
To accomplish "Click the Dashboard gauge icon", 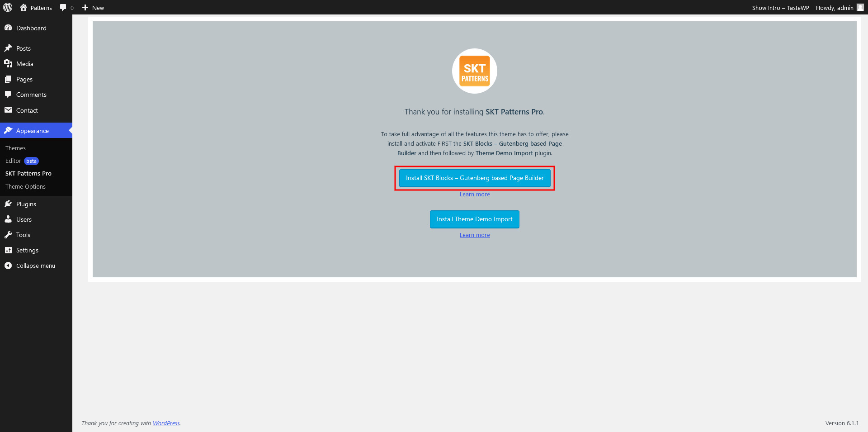I will pyautogui.click(x=8, y=28).
